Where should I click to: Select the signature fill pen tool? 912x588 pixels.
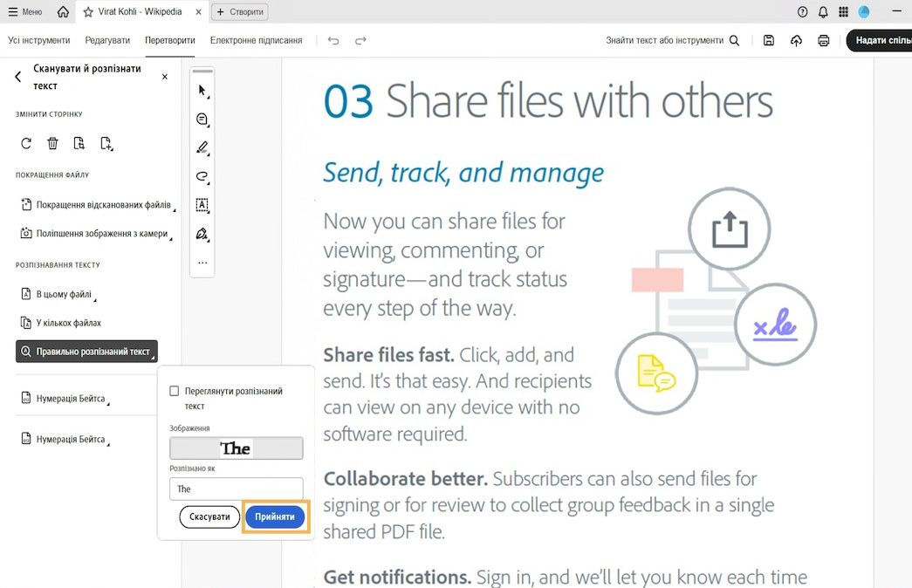point(202,234)
